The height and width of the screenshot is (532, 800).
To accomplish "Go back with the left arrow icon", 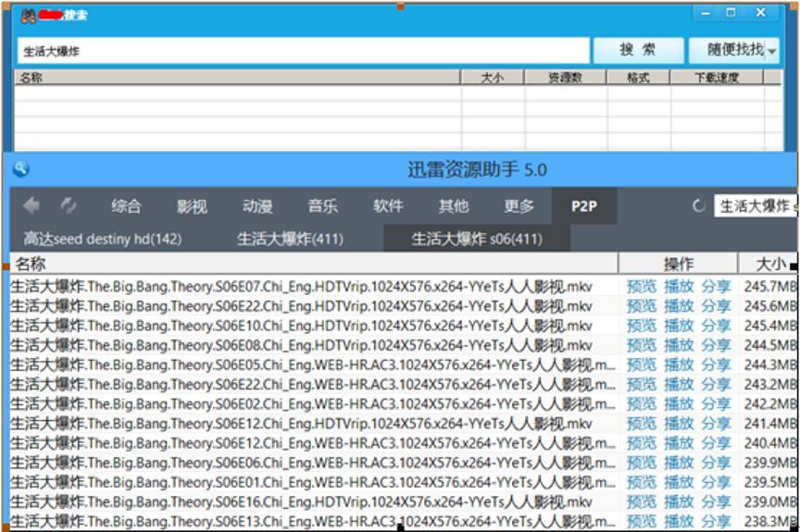I will pyautogui.click(x=31, y=206).
